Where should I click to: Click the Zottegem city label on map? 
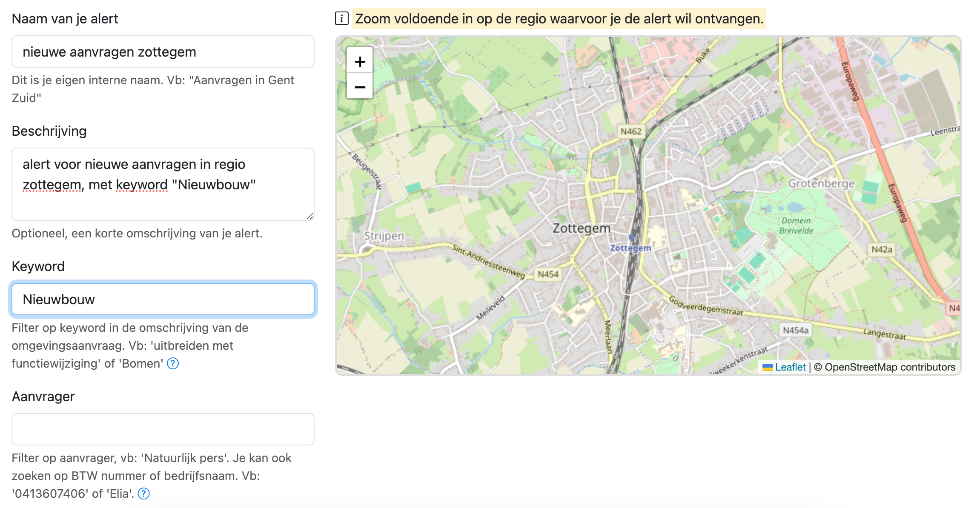pos(581,228)
